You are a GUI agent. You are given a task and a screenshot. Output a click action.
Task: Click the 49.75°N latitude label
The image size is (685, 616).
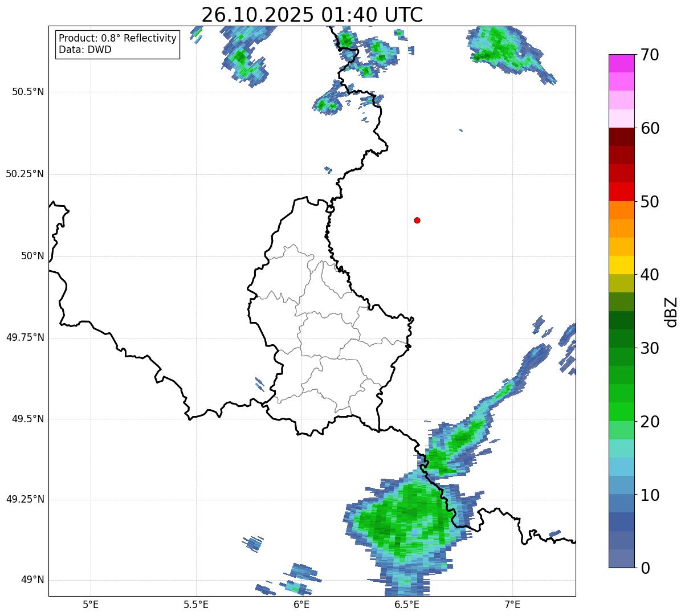click(x=25, y=337)
